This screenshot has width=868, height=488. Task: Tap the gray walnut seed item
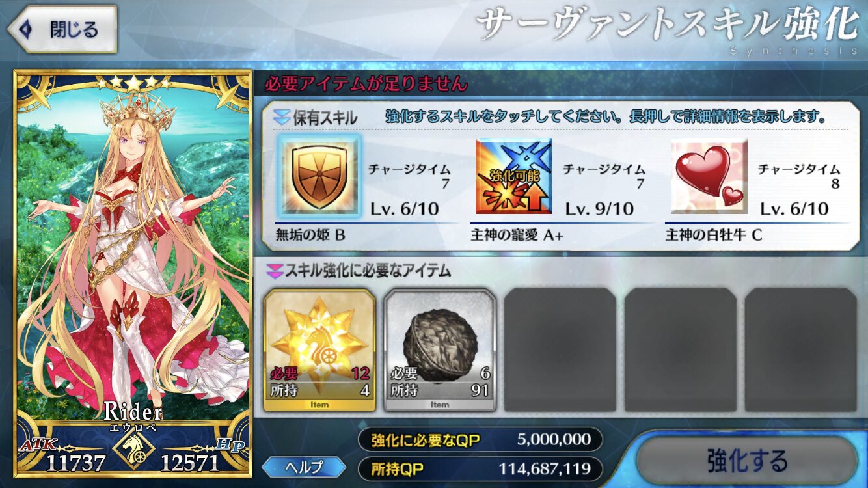(x=440, y=350)
